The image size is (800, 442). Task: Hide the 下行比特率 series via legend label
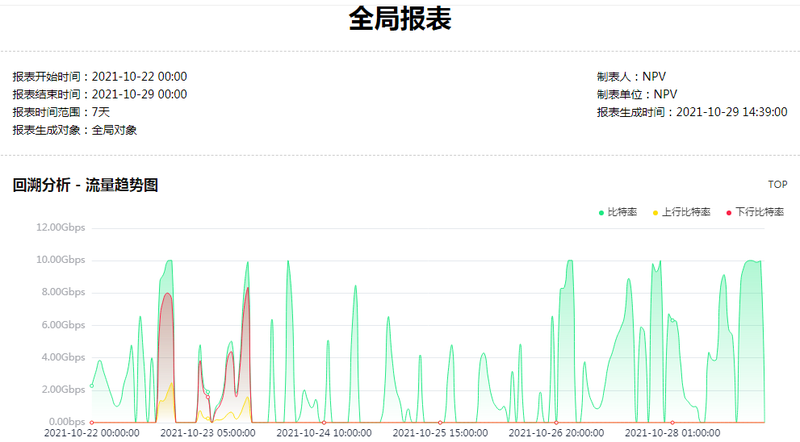(759, 212)
